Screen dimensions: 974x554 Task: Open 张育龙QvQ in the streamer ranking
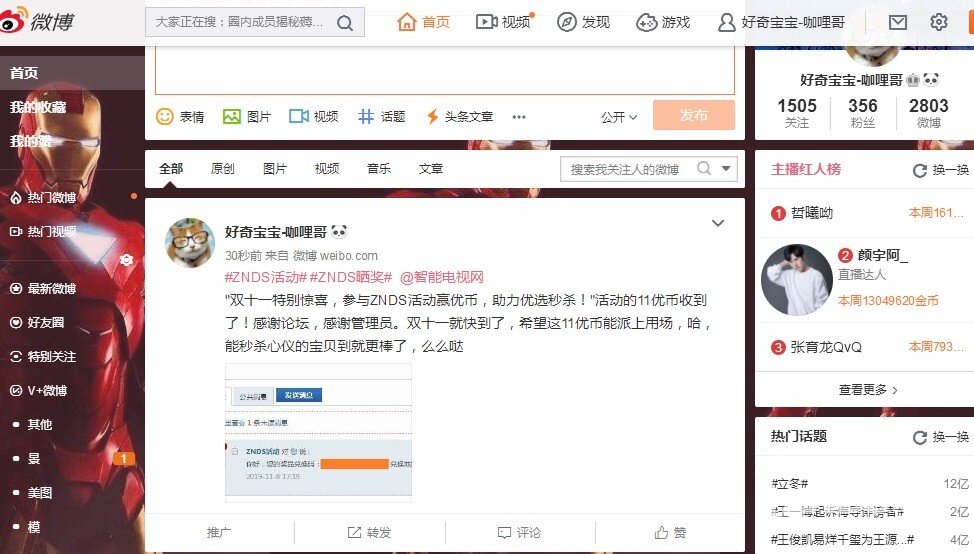coord(826,347)
